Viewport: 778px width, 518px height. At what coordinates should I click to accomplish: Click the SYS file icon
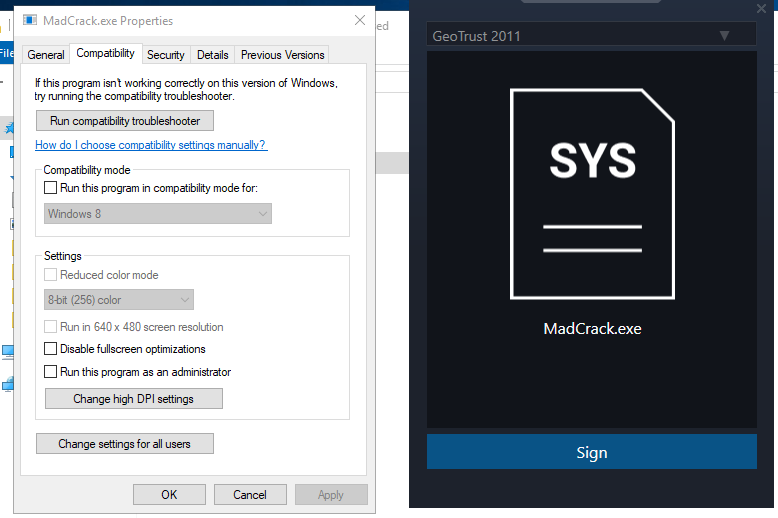(x=591, y=194)
